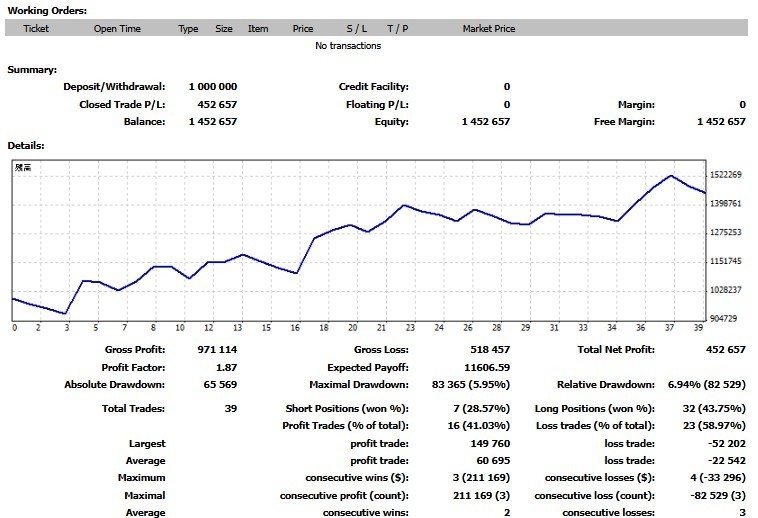Click the balance legend label inside the chart

point(23,168)
